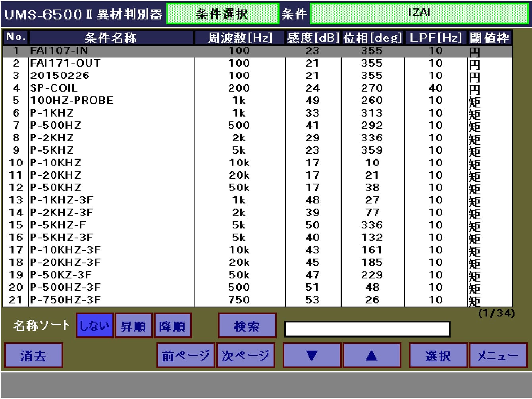532x399 pixels.
Task: Select row FAI171-OUT
Action: (257, 63)
